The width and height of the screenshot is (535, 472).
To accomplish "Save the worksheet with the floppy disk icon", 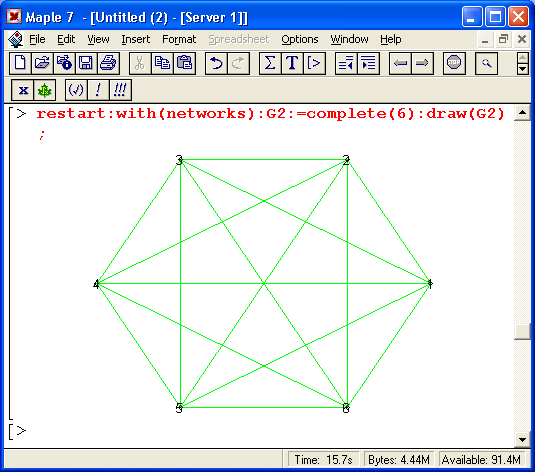I will coord(86,63).
